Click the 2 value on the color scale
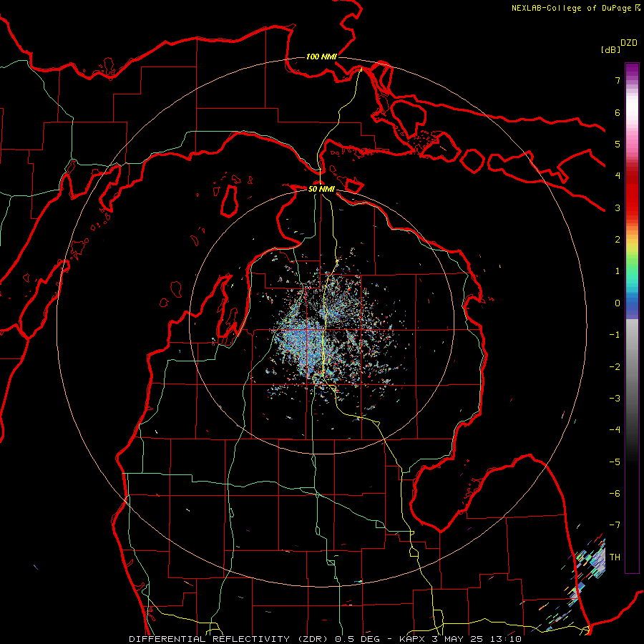This screenshot has width=644, height=644. click(x=618, y=240)
